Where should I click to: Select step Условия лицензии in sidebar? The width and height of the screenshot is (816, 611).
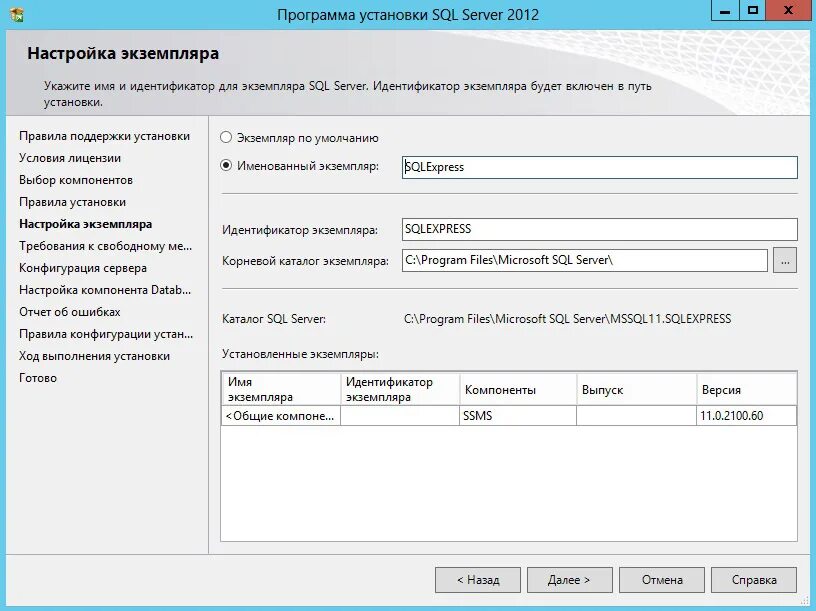click(70, 158)
